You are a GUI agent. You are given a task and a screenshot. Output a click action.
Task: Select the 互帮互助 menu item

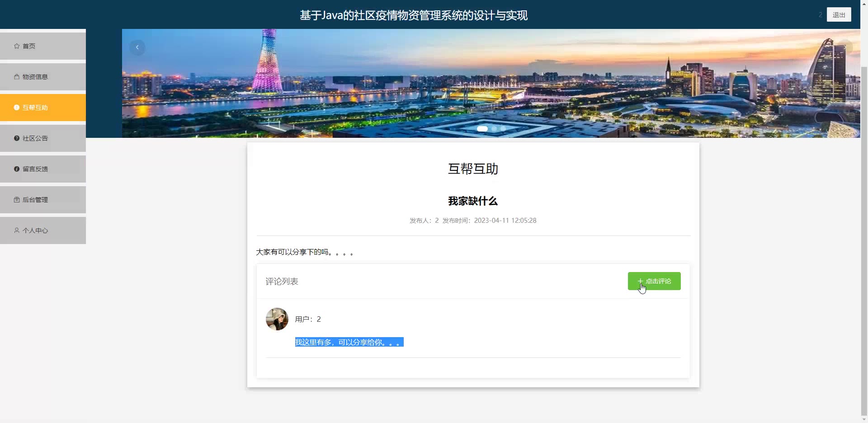click(x=43, y=108)
